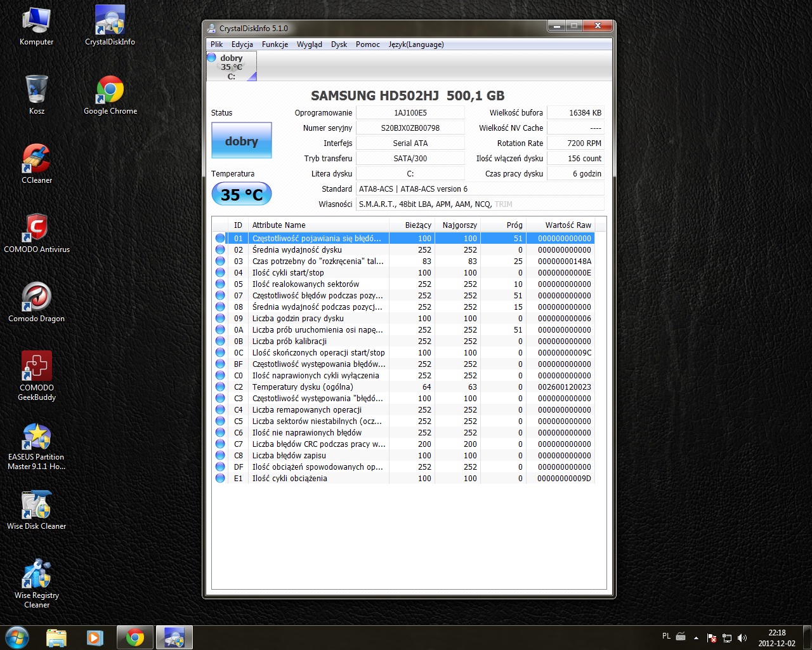Switch to Chrome on the taskbar
Image resolution: width=812 pixels, height=650 pixels.
134,637
